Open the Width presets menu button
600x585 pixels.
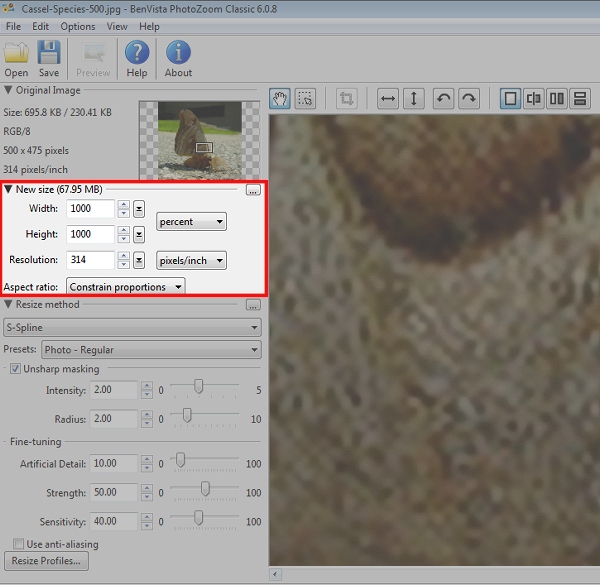[x=139, y=209]
